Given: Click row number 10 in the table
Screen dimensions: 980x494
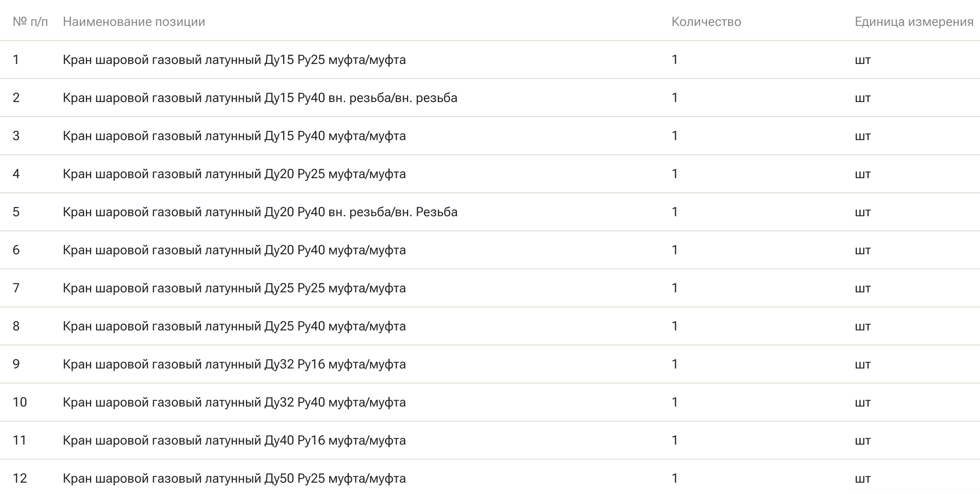Looking at the screenshot, I should pyautogui.click(x=19, y=402).
